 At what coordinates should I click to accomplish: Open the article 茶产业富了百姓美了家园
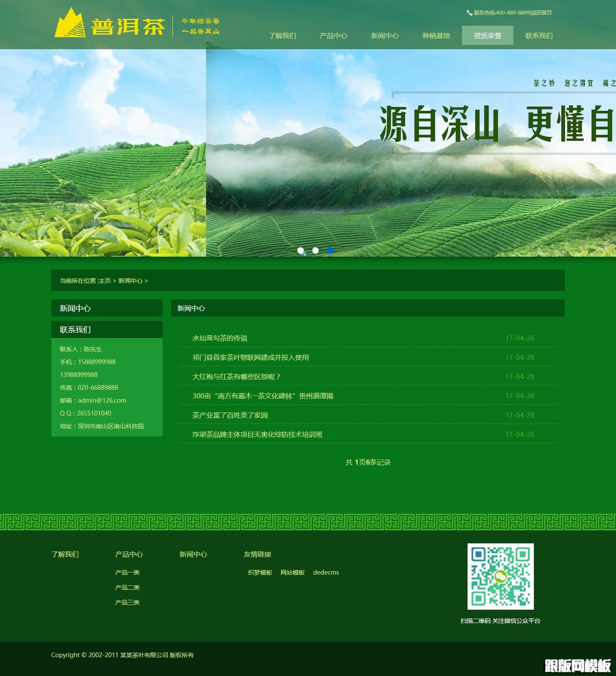[x=230, y=415]
